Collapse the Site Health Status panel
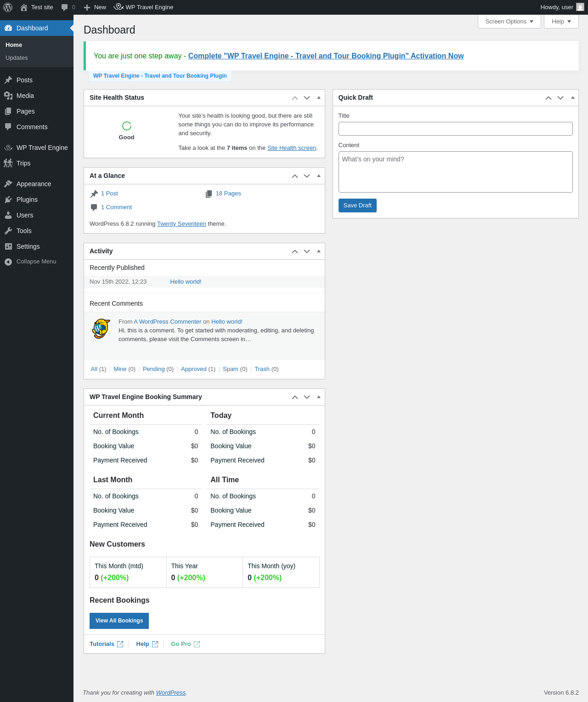This screenshot has width=588, height=702. pos(319,97)
